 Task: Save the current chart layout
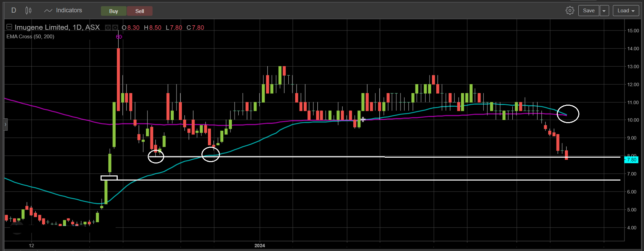point(589,11)
